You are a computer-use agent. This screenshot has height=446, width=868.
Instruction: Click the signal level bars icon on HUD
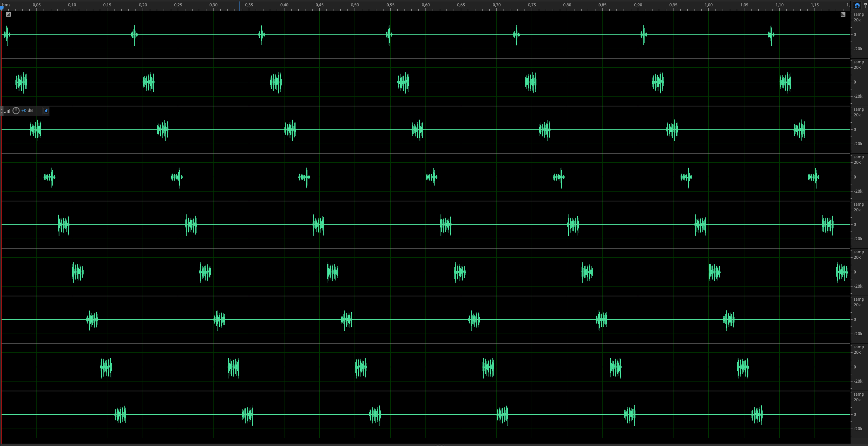(8, 111)
